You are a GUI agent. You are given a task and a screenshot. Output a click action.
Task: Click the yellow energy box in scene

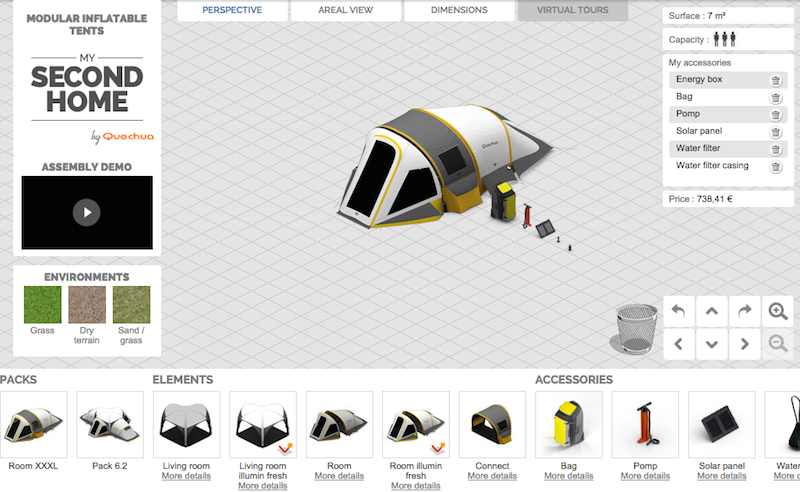click(x=504, y=201)
